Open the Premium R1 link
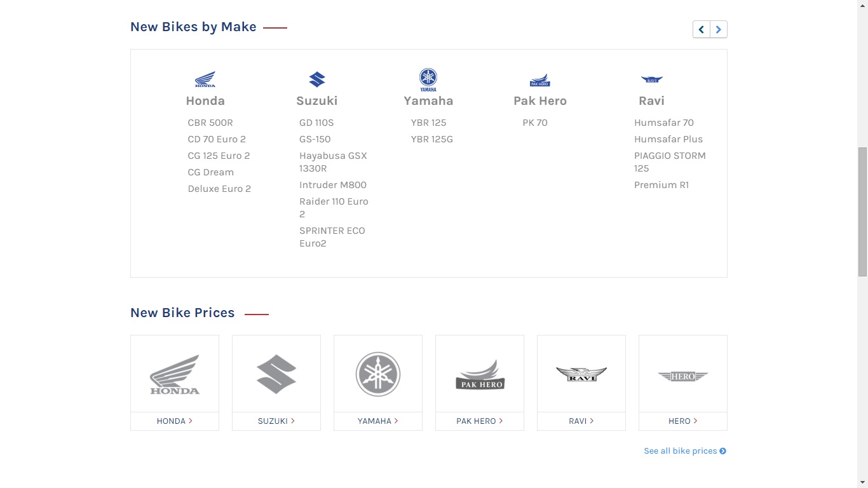The image size is (868, 488). click(x=661, y=185)
